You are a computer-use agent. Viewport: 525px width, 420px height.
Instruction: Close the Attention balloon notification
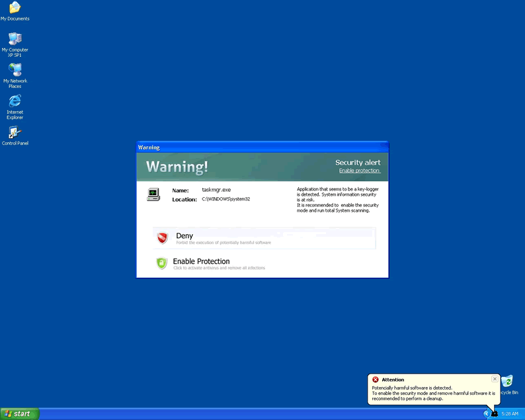495,379
